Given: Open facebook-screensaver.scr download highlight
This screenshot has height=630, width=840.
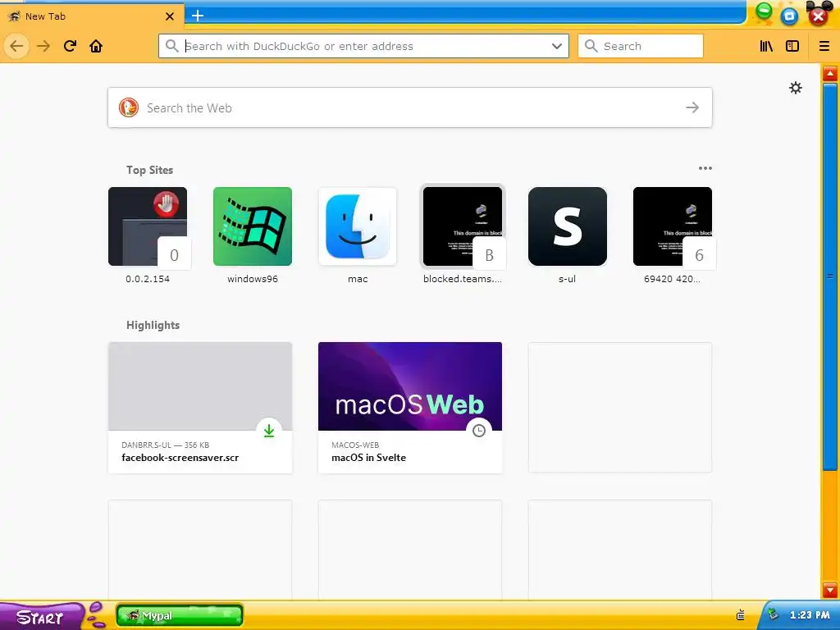Looking at the screenshot, I should click(200, 408).
